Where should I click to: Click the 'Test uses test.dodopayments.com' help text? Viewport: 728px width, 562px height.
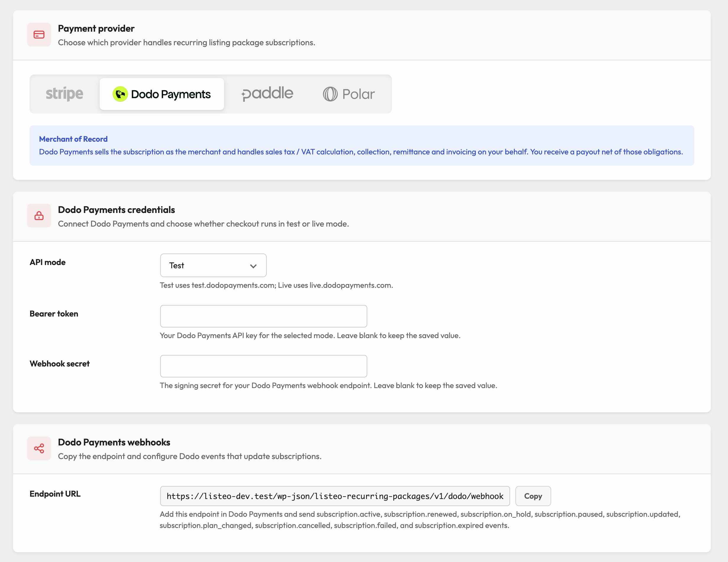coord(276,285)
